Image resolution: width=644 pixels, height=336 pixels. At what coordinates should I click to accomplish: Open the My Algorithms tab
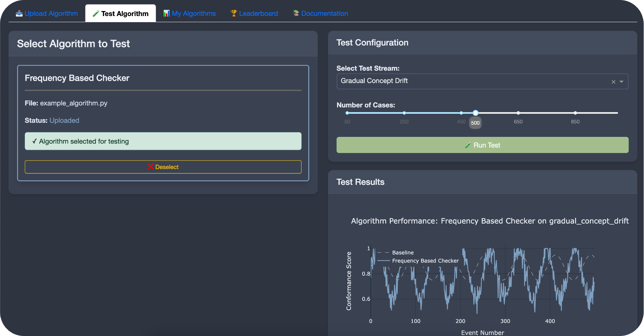tap(193, 13)
